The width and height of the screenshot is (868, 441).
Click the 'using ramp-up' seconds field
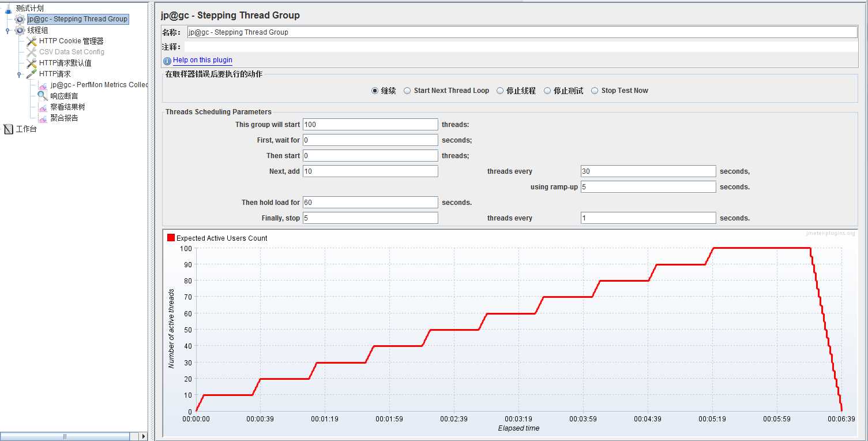pos(648,187)
